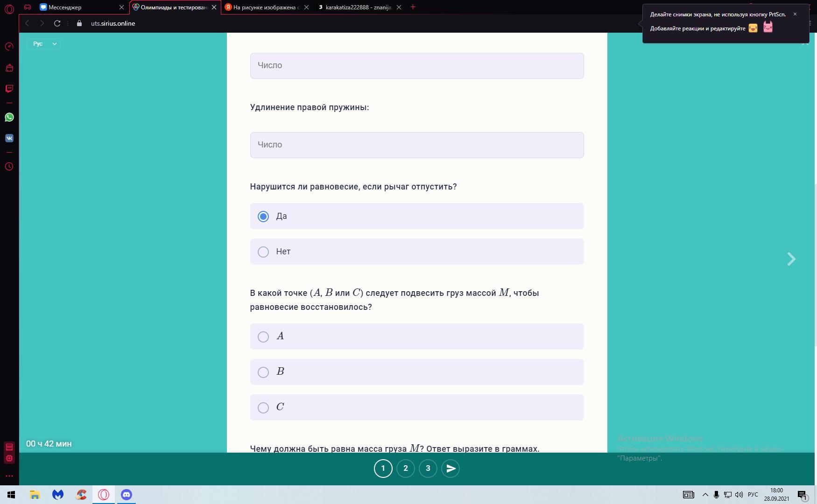Go to task page 3

pyautogui.click(x=428, y=469)
